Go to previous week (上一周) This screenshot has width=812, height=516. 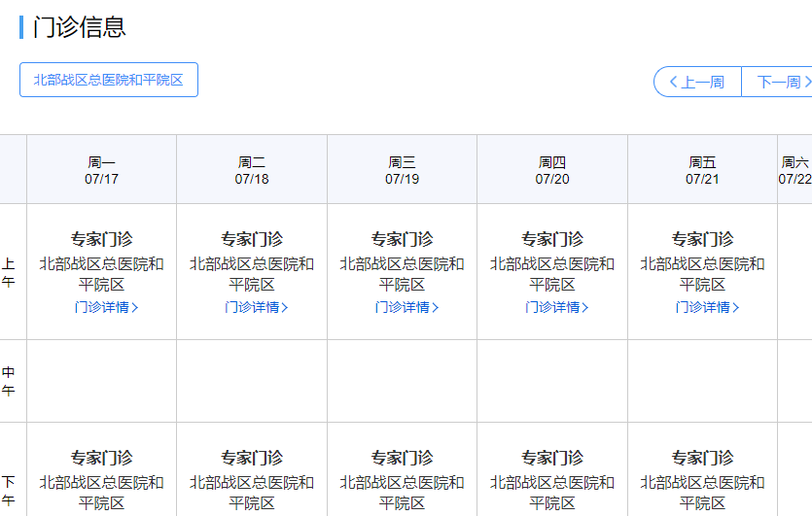(x=697, y=82)
